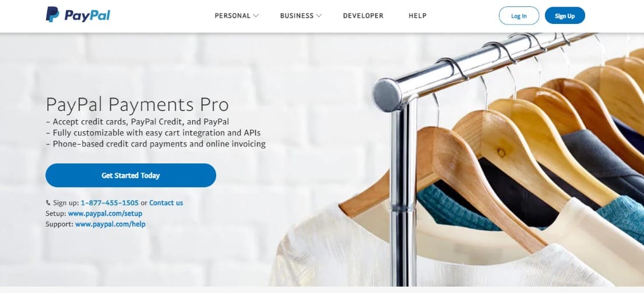This screenshot has height=293, width=644.
Task: Follow the Contact us link
Action: pyautogui.click(x=166, y=203)
